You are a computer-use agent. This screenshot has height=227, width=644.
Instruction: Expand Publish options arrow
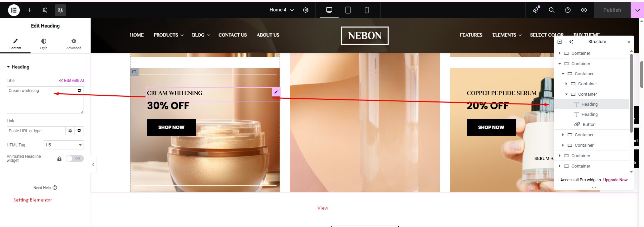coord(637,10)
